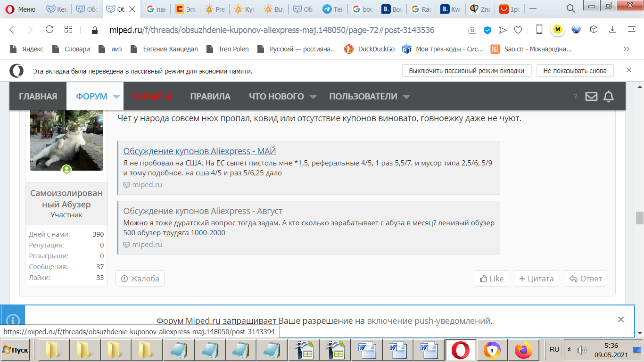Take a snapshot with the camera icon
The height and width of the screenshot is (362, 644).
point(472,30)
